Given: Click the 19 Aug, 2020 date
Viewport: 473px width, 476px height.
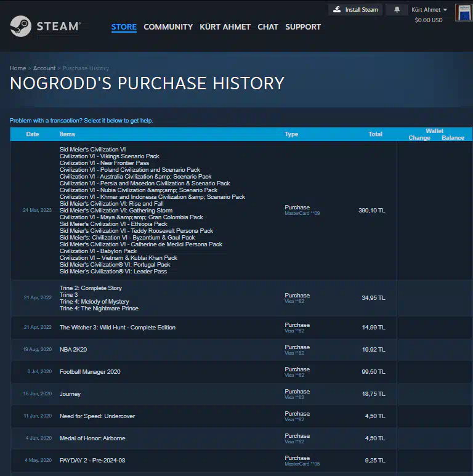Looking at the screenshot, I should point(38,349).
